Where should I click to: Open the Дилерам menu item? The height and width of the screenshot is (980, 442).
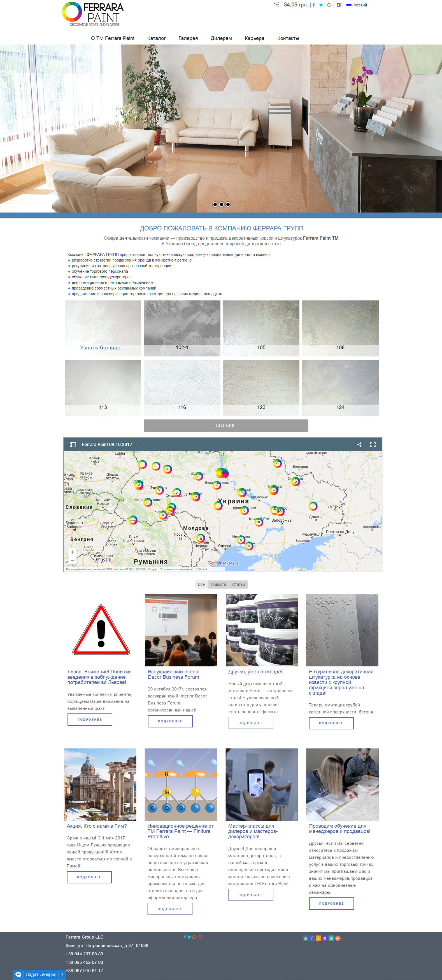pos(221,38)
